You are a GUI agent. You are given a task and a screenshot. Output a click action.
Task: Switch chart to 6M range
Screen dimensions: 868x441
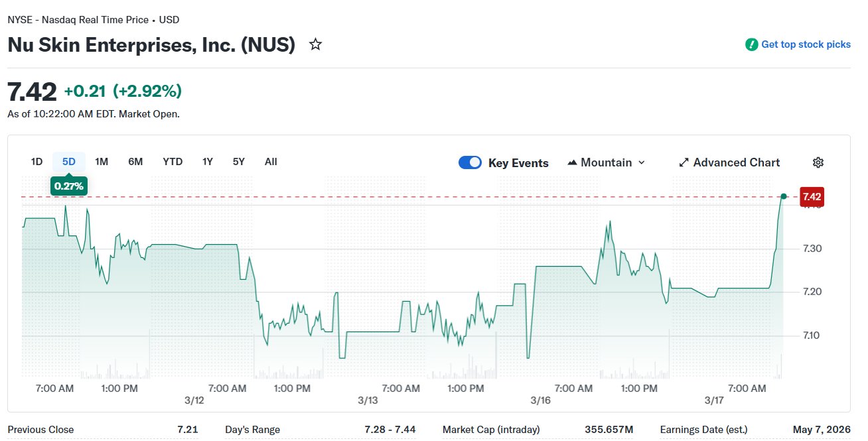pos(135,162)
